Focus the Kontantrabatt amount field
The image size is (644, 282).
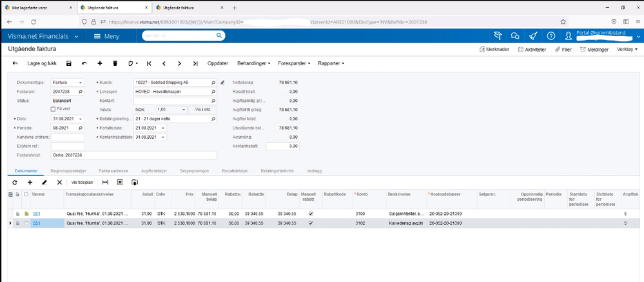click(x=283, y=146)
